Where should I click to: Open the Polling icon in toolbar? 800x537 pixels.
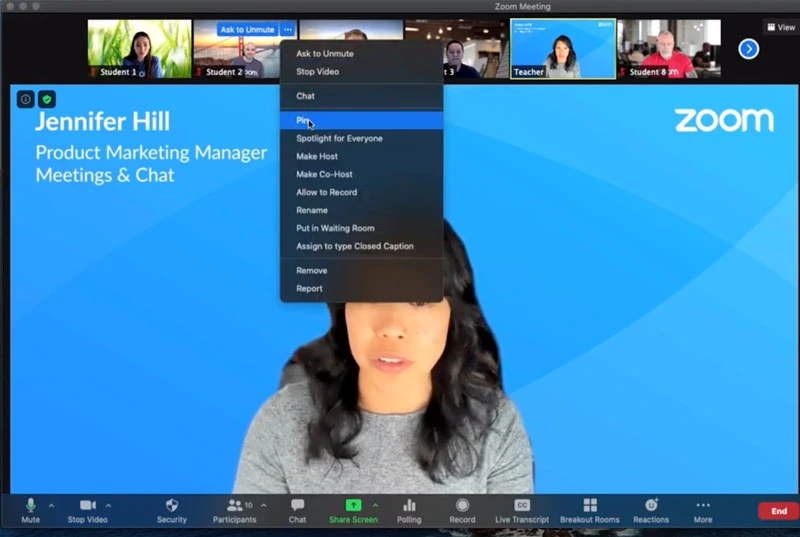point(408,506)
